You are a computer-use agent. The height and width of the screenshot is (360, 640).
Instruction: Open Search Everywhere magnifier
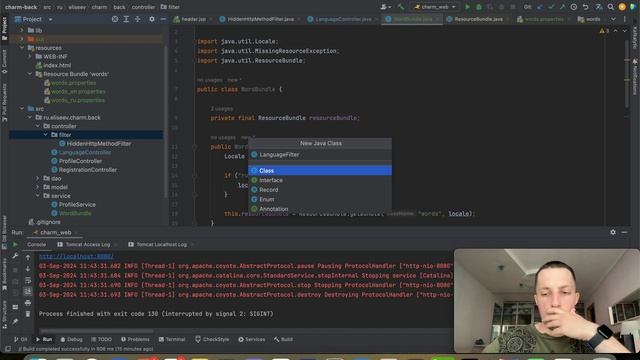(x=611, y=7)
